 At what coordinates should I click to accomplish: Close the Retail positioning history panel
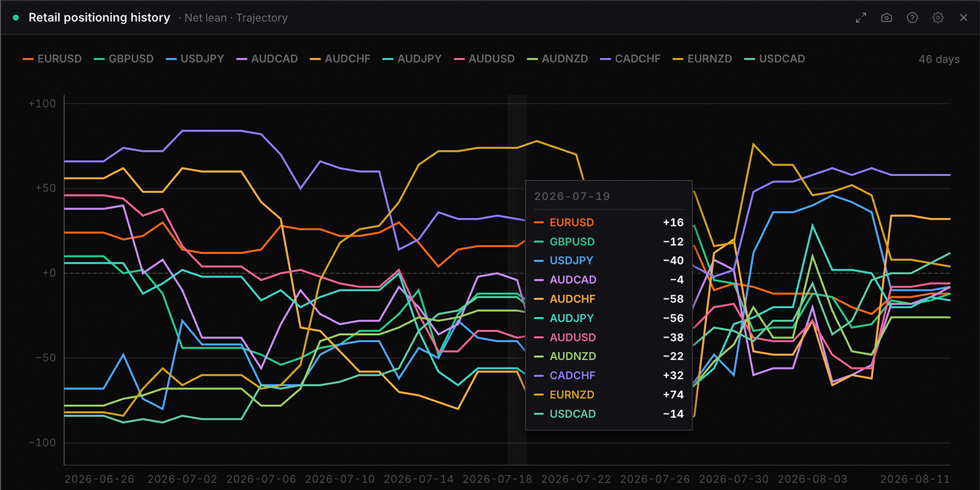(x=963, y=18)
